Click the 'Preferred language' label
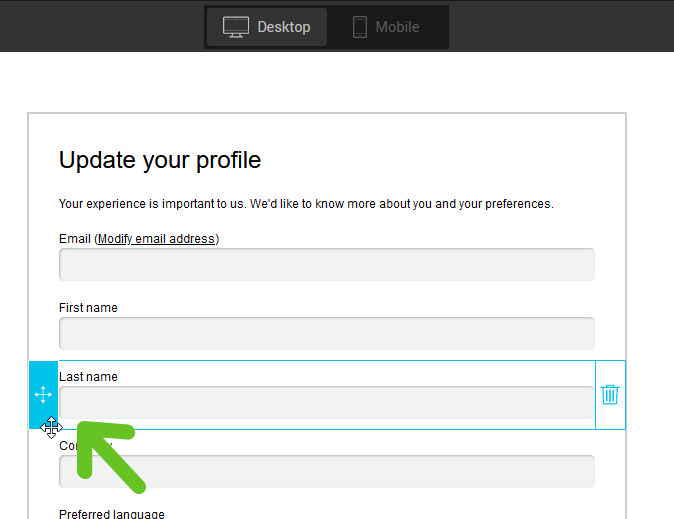This screenshot has width=674, height=519. coord(112,514)
